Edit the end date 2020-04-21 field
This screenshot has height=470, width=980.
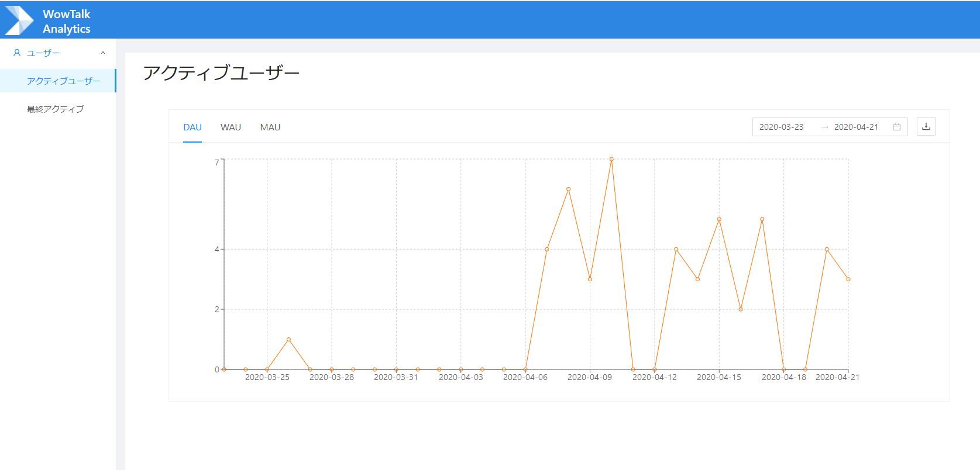pyautogui.click(x=856, y=127)
